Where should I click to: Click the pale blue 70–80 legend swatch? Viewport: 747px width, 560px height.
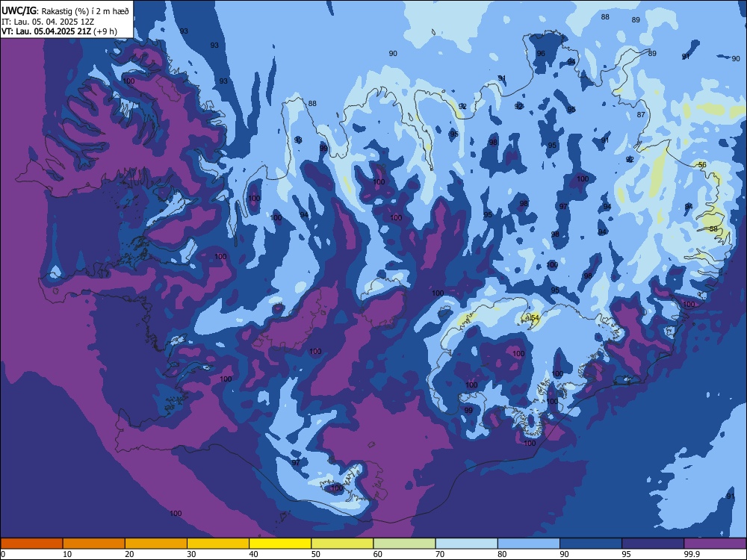(x=466, y=544)
